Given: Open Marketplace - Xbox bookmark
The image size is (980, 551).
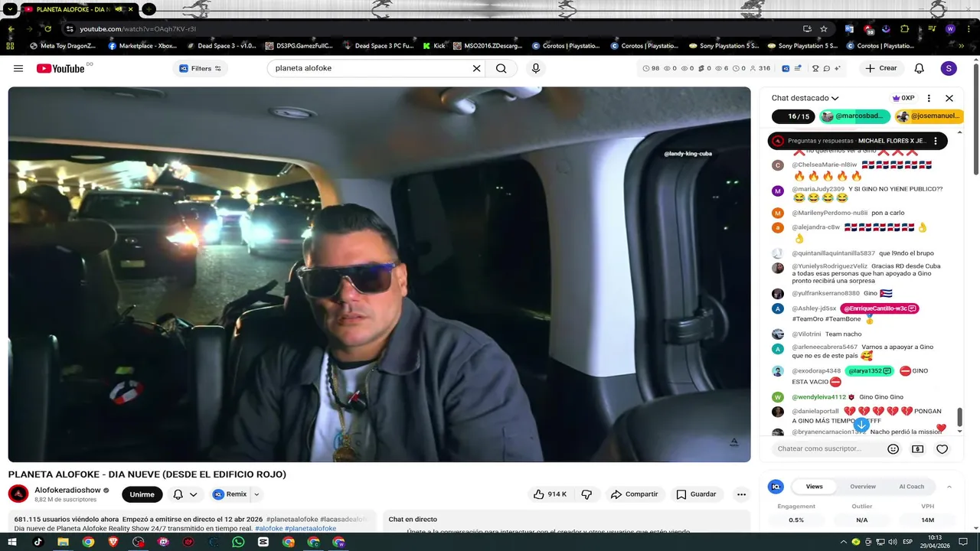Looking at the screenshot, I should [x=142, y=46].
